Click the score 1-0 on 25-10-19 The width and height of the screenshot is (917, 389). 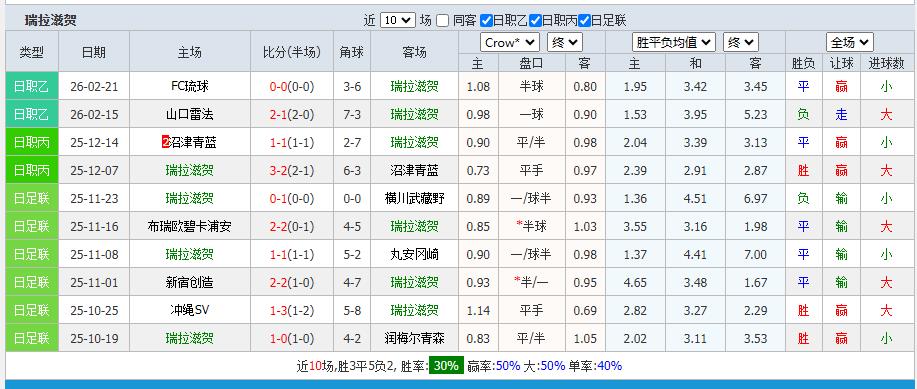(x=278, y=338)
